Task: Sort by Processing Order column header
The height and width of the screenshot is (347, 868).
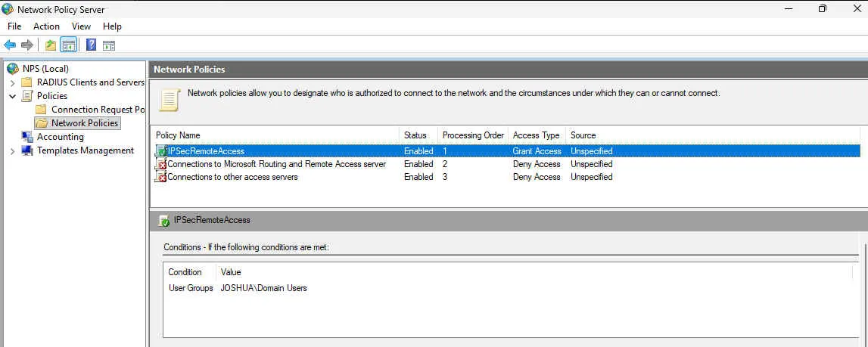Action: click(x=473, y=135)
